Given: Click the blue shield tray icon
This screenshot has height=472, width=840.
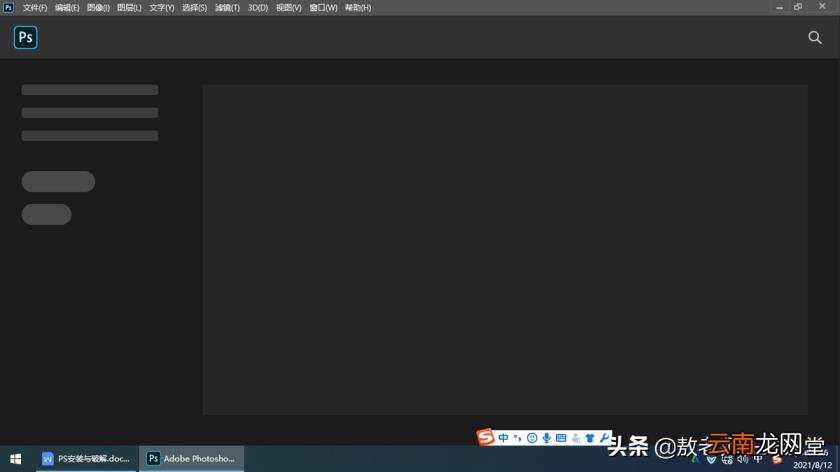Looking at the screenshot, I should coord(711,459).
